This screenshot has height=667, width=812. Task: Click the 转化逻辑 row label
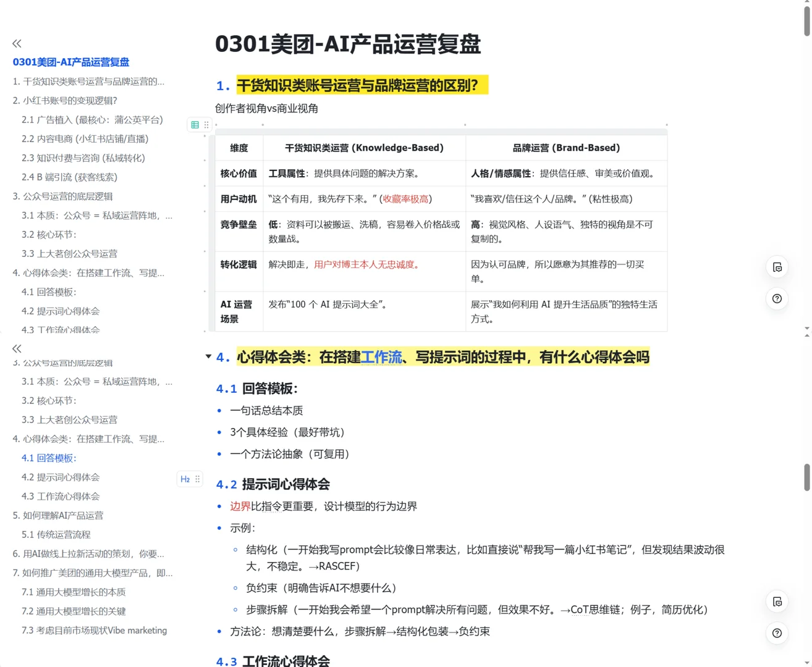(239, 264)
